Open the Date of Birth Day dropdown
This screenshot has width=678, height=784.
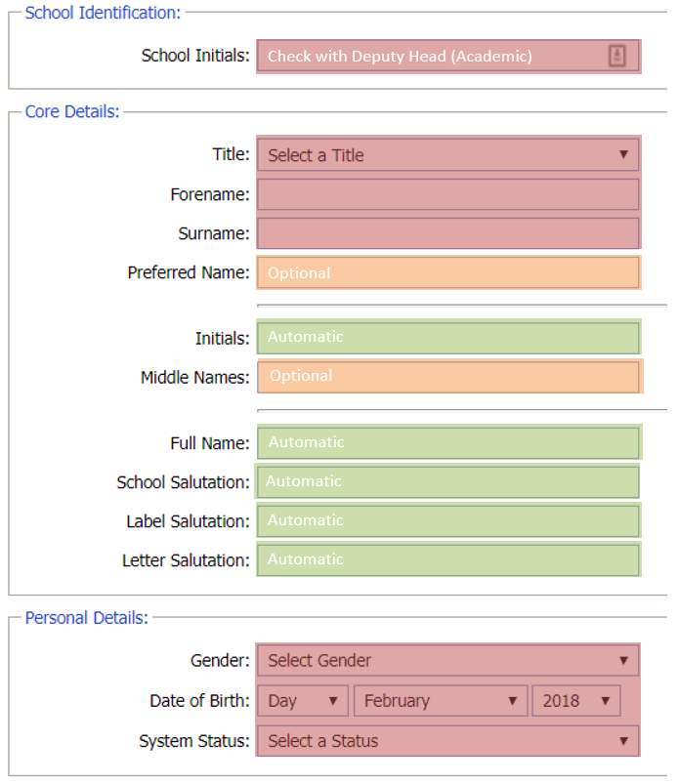point(303,700)
